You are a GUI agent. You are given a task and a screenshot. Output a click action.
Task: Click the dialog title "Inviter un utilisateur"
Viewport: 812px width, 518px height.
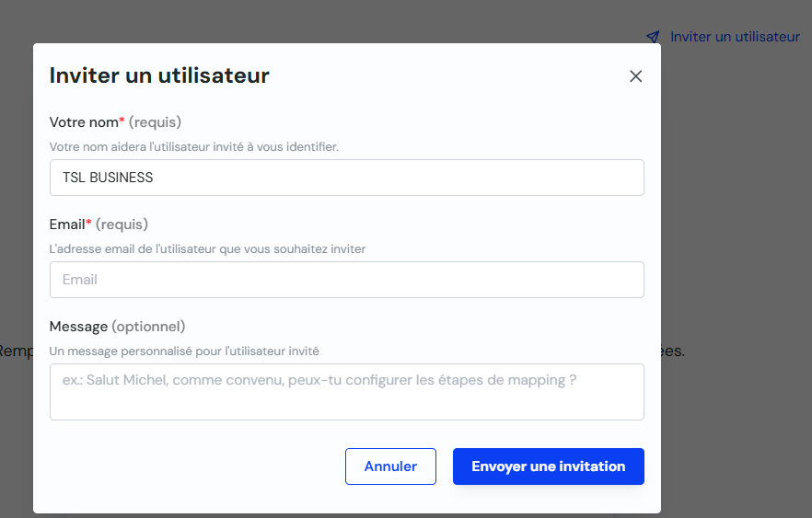(159, 75)
